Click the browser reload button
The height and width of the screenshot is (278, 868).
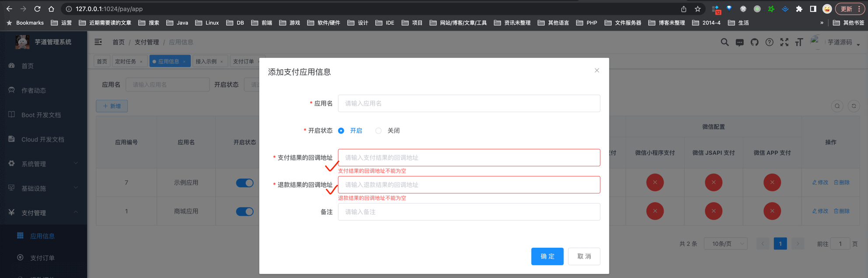pyautogui.click(x=37, y=9)
